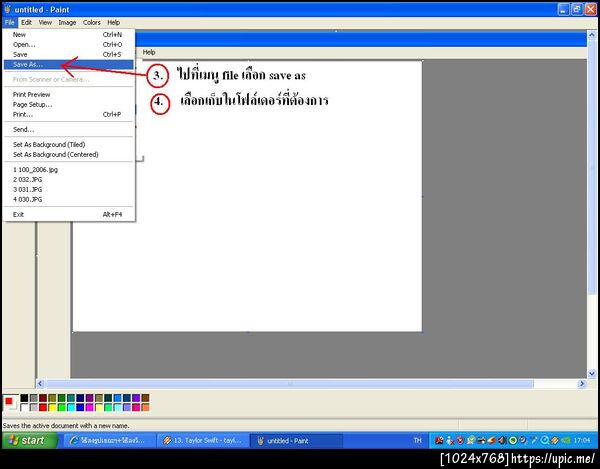Choose Send... from the File menu
Image resolution: width=600 pixels, height=469 pixels.
point(69,129)
